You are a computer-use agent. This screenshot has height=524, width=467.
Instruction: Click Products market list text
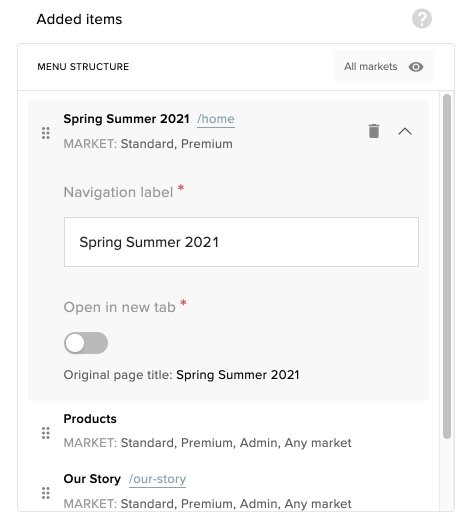(207, 443)
